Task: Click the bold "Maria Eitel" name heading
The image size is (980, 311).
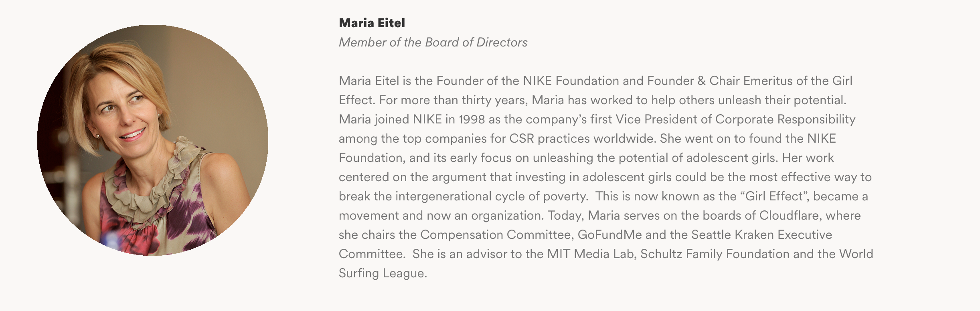Action: tap(372, 23)
